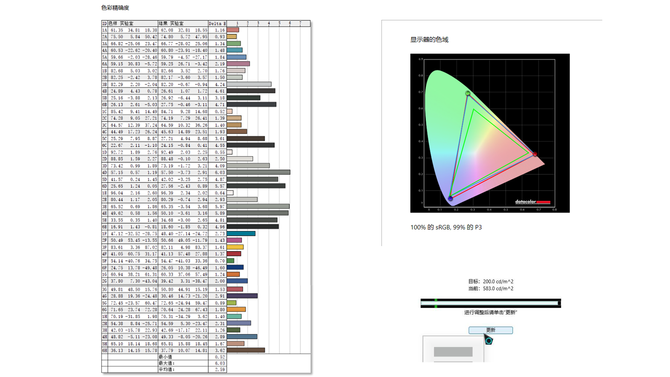Image resolution: width=670 pixels, height=377 pixels.
Task: Click the right end of the brightness bar
Action: click(x=558, y=303)
